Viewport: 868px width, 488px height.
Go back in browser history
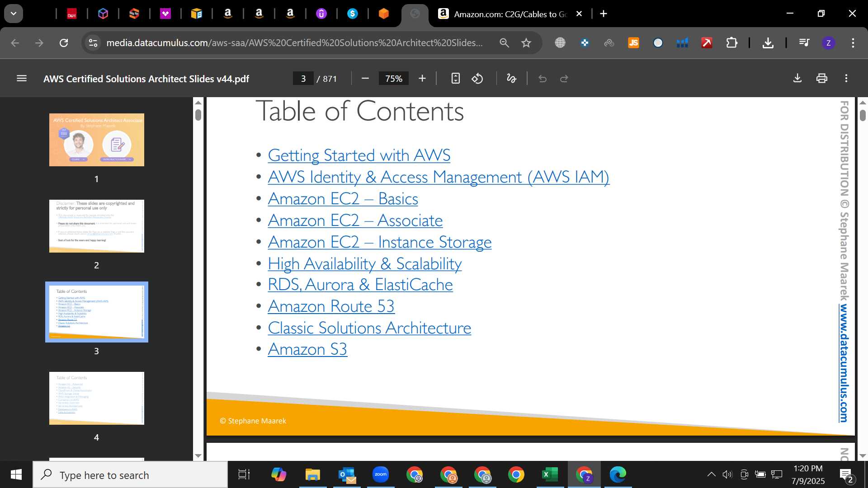tap(15, 43)
